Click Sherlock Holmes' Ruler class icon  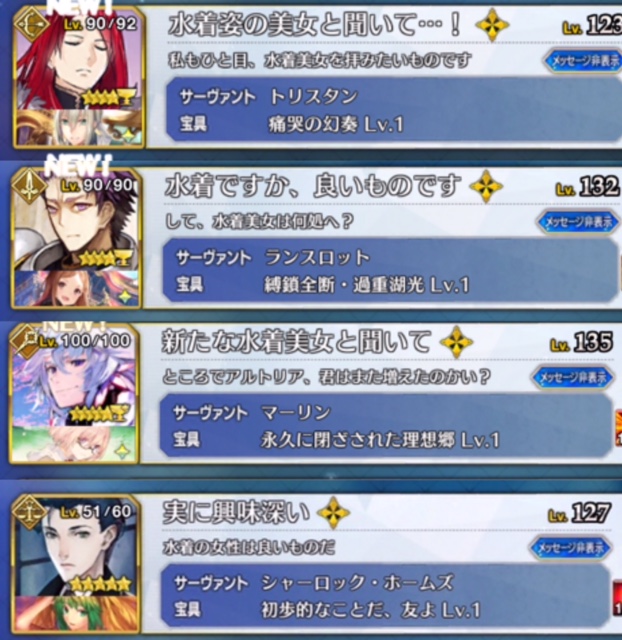(29, 513)
